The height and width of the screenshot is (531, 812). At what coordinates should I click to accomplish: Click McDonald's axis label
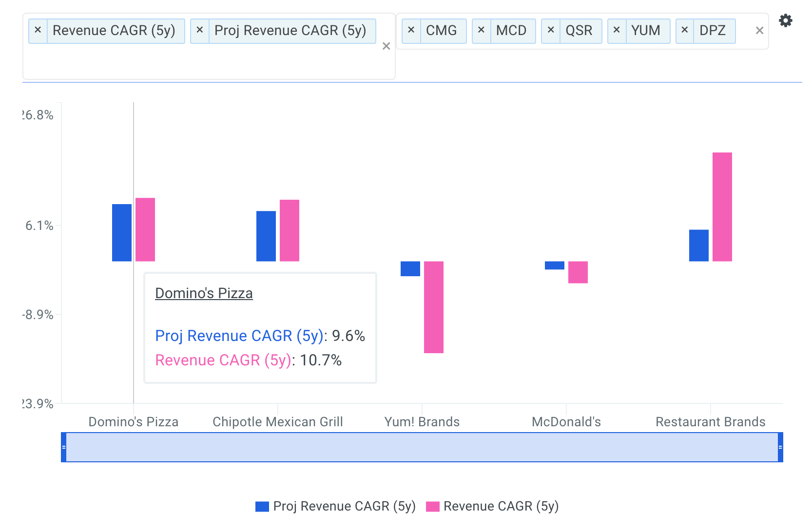point(566,422)
